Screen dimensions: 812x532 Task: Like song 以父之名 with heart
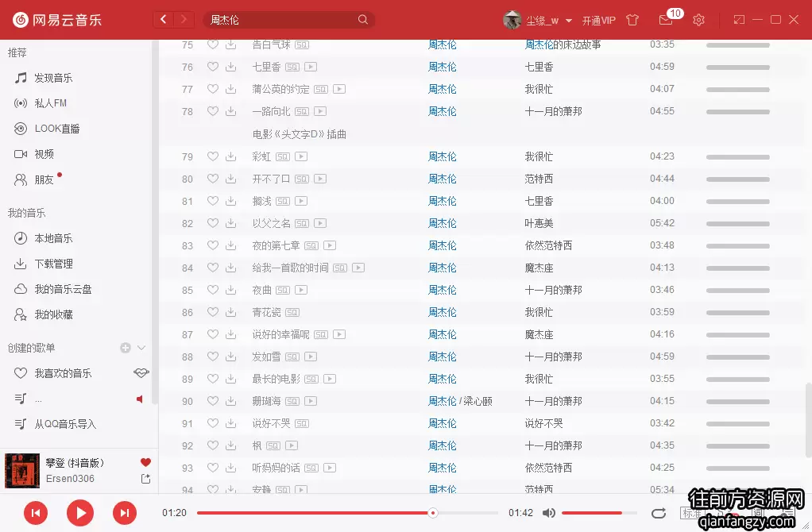click(x=212, y=222)
